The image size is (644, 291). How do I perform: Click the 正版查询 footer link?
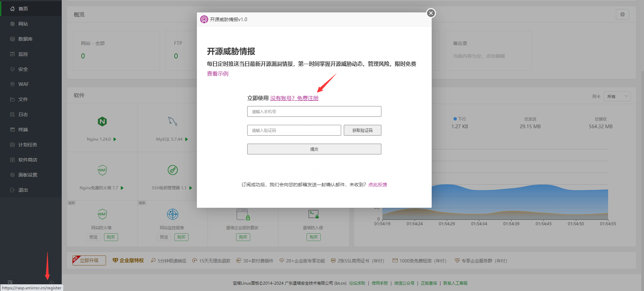click(x=429, y=283)
